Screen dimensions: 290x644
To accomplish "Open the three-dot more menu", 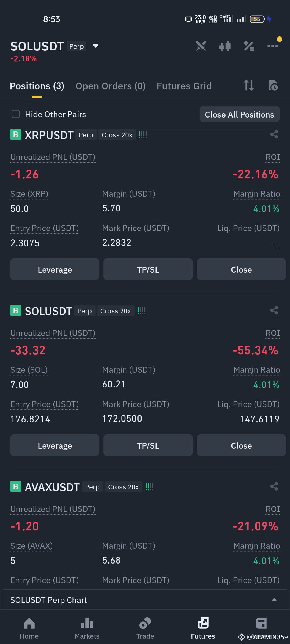I will click(273, 46).
